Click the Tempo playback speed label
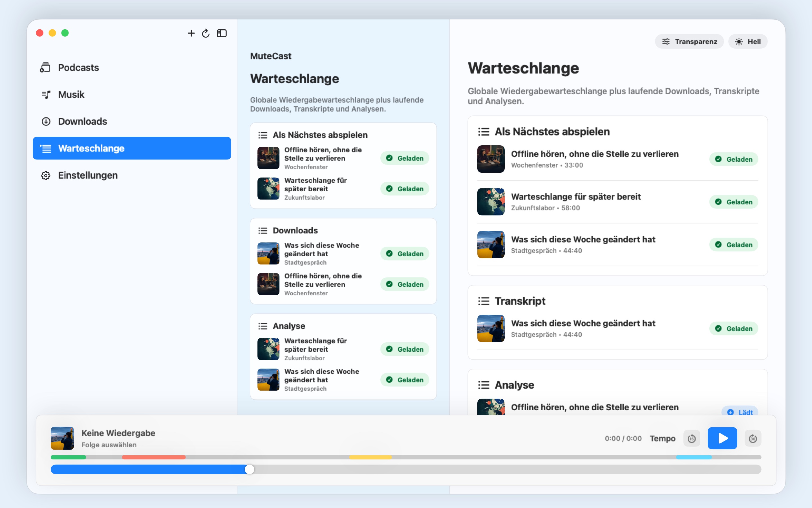This screenshot has width=812, height=508. point(662,439)
